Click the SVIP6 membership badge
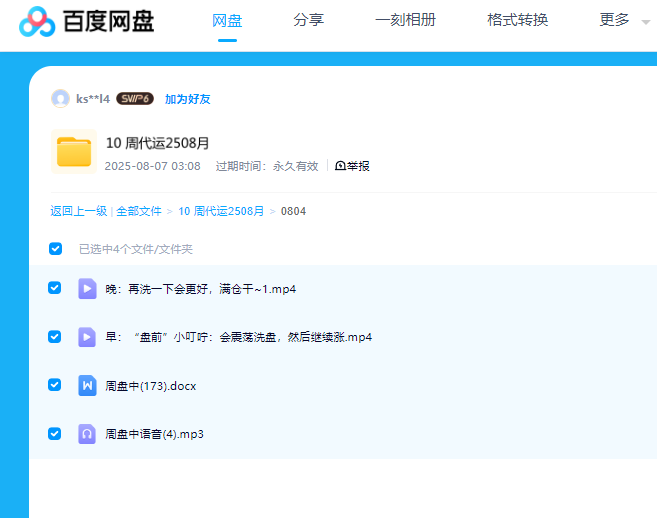Image resolution: width=657 pixels, height=518 pixels. pyautogui.click(x=135, y=99)
